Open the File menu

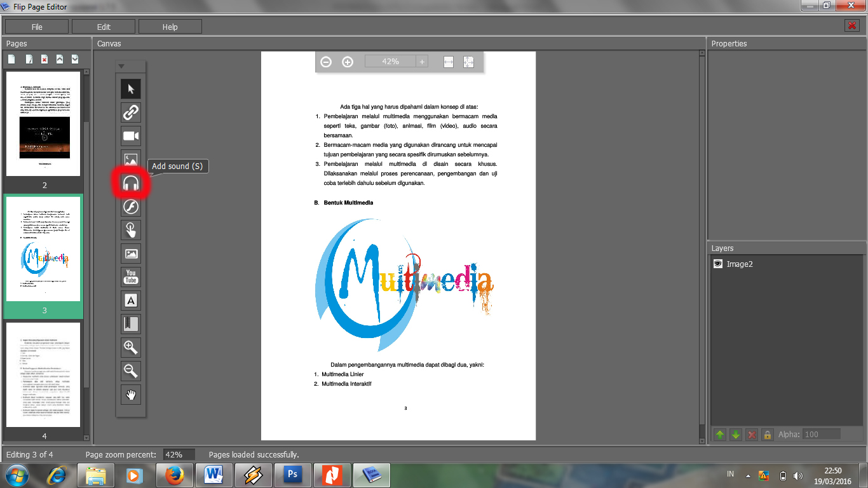pos(37,27)
